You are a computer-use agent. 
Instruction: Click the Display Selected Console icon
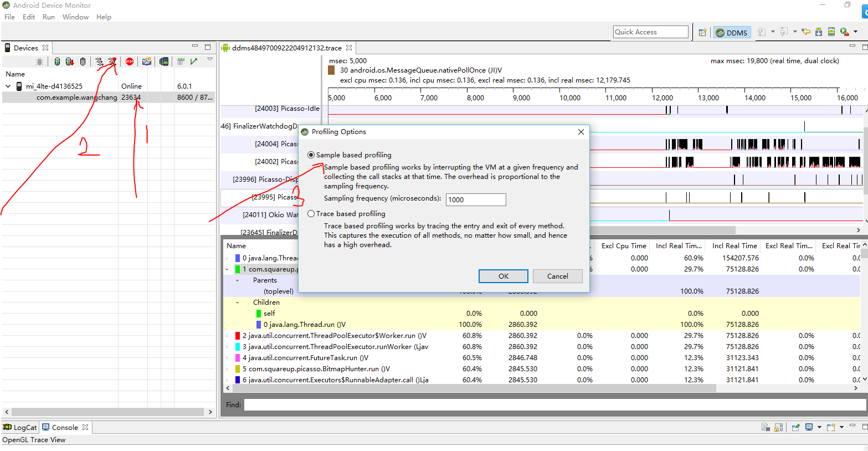(x=809, y=427)
